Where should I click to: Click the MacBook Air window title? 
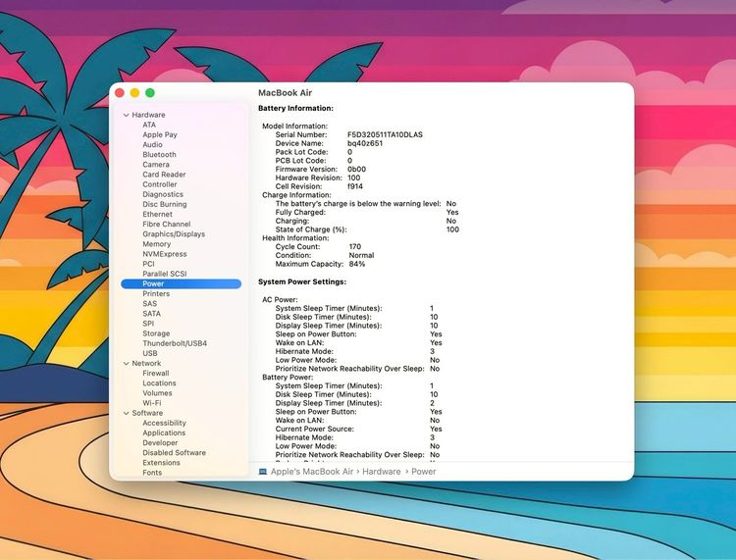coord(285,93)
